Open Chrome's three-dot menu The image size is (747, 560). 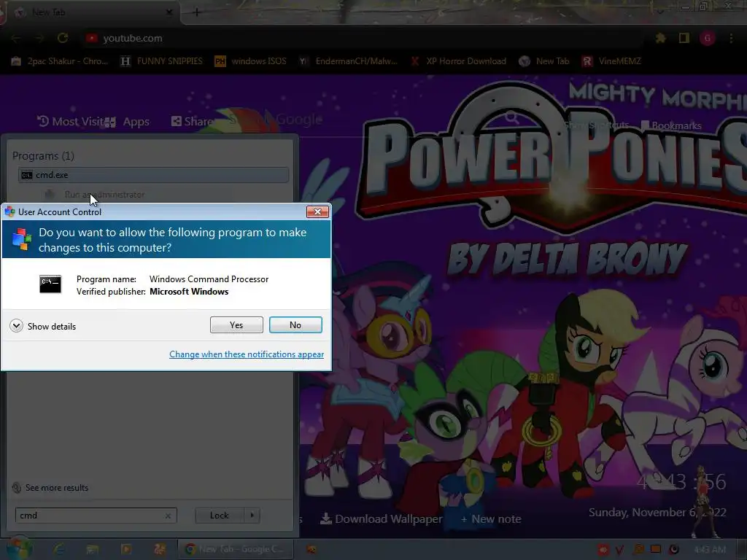[731, 38]
